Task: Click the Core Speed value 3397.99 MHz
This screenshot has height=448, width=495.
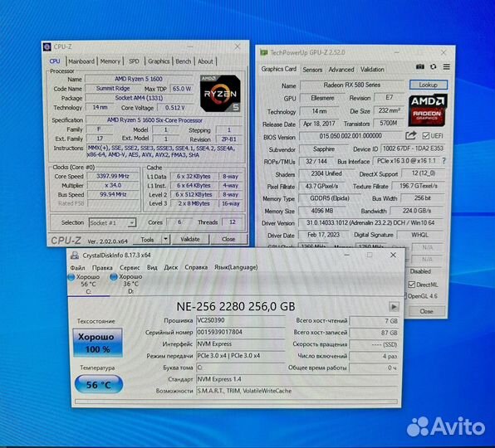Action: coord(113,176)
